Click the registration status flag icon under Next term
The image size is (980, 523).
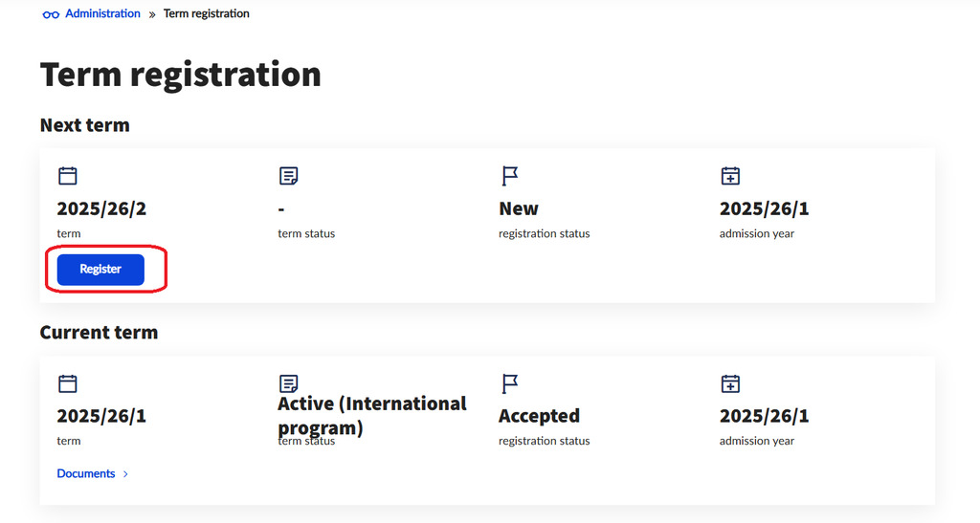509,176
